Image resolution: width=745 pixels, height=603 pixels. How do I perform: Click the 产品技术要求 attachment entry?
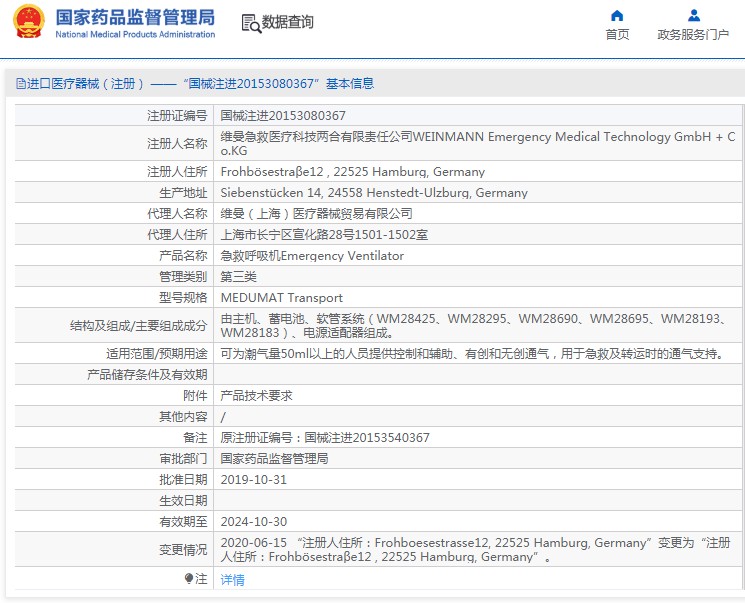256,396
